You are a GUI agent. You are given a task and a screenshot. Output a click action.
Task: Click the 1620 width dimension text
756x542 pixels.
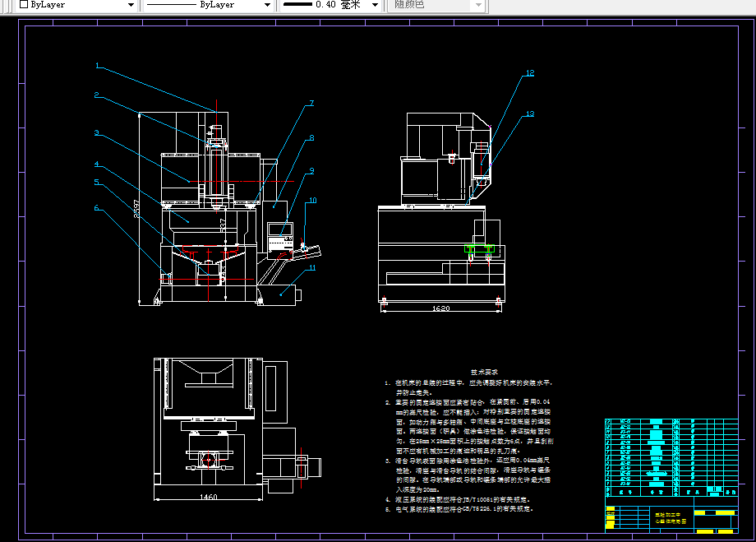click(x=440, y=308)
